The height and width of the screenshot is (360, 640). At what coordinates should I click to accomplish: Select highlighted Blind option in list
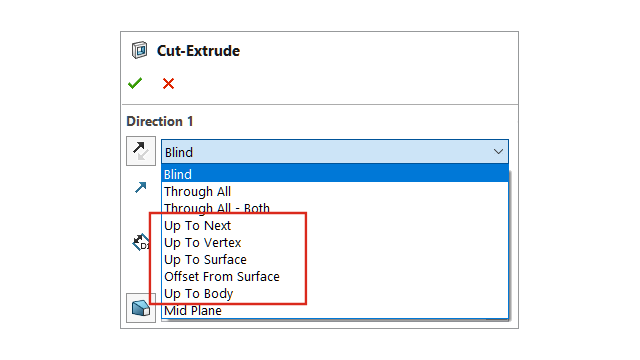335,174
